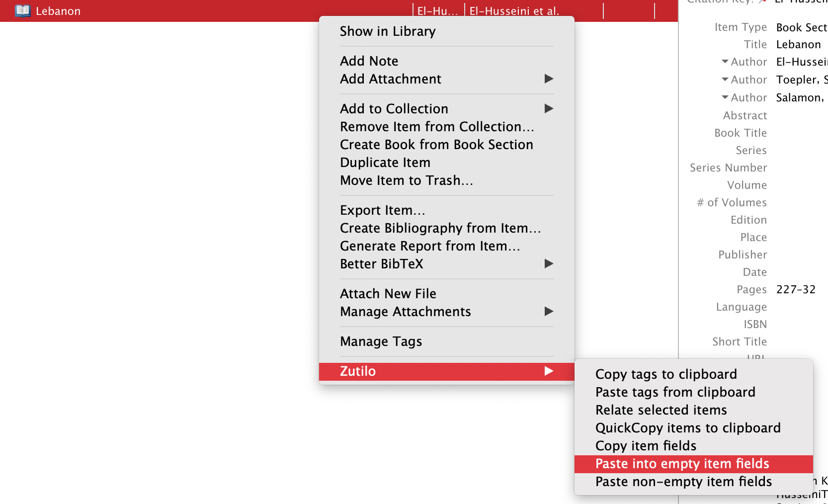This screenshot has height=504, width=828.
Task: Open the Add to Collection submenu
Action: point(549,108)
